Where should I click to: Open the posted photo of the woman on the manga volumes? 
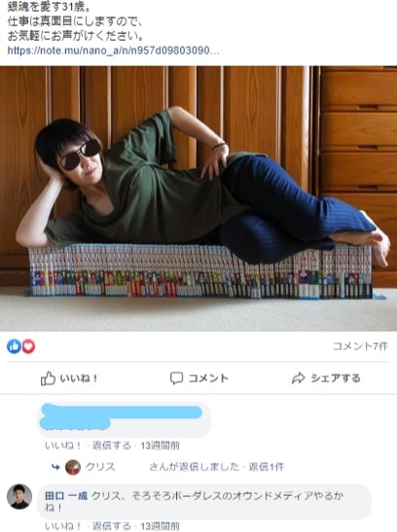click(x=198, y=198)
